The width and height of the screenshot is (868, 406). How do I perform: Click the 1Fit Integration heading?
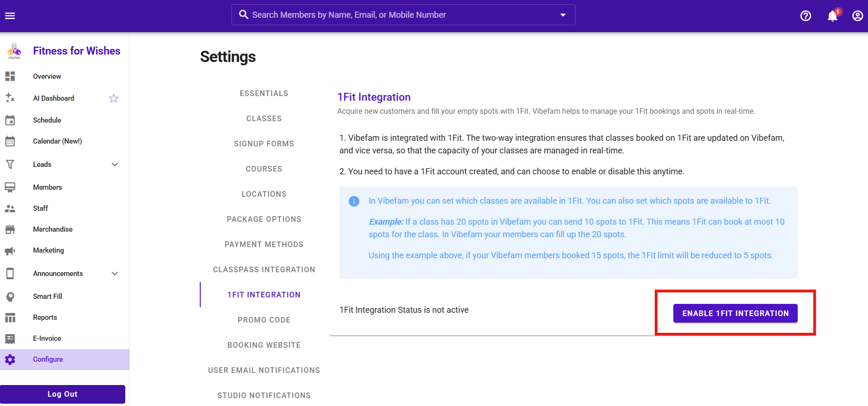374,97
